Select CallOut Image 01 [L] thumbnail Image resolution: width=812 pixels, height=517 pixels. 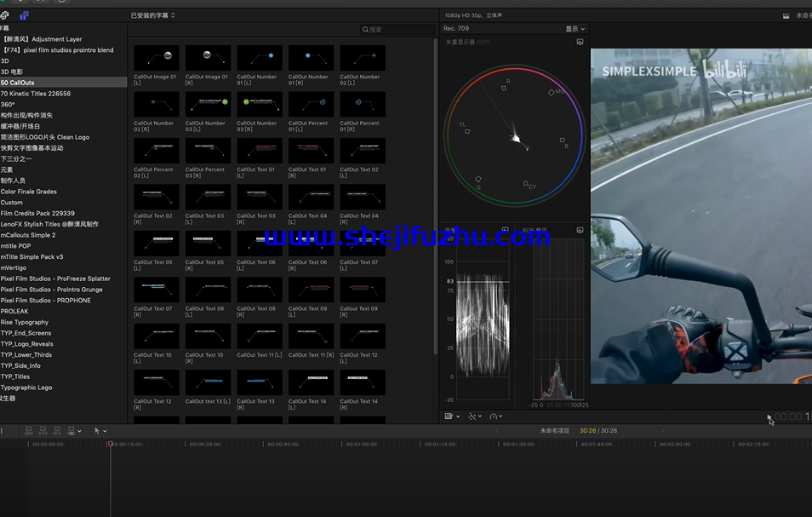tap(157, 58)
